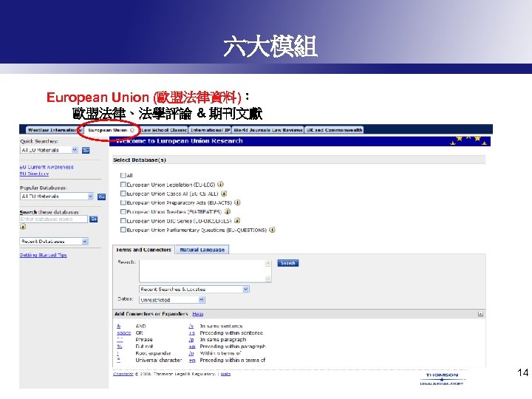
Task: Check European Union Cases All checkbox
Action: coord(123,194)
